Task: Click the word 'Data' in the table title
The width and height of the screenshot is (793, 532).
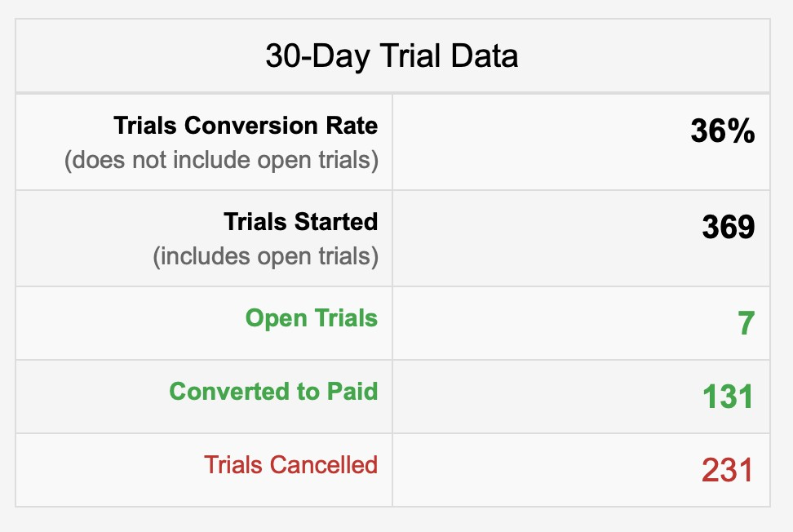Action: (484, 55)
